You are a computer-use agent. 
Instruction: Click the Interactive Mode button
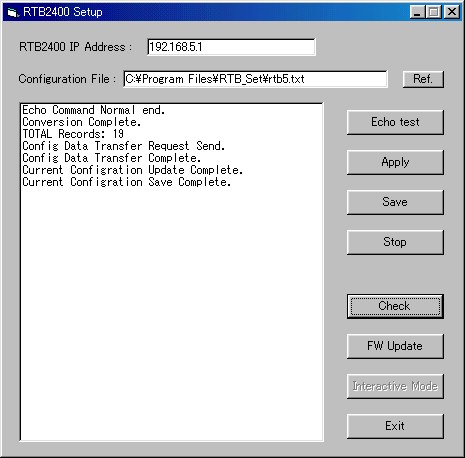point(395,386)
